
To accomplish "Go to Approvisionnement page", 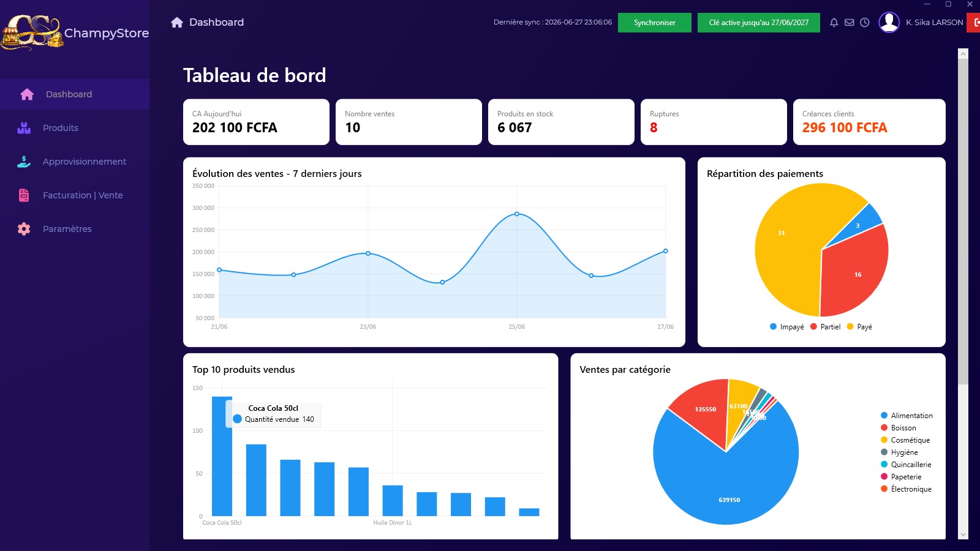I will [x=75, y=162].
